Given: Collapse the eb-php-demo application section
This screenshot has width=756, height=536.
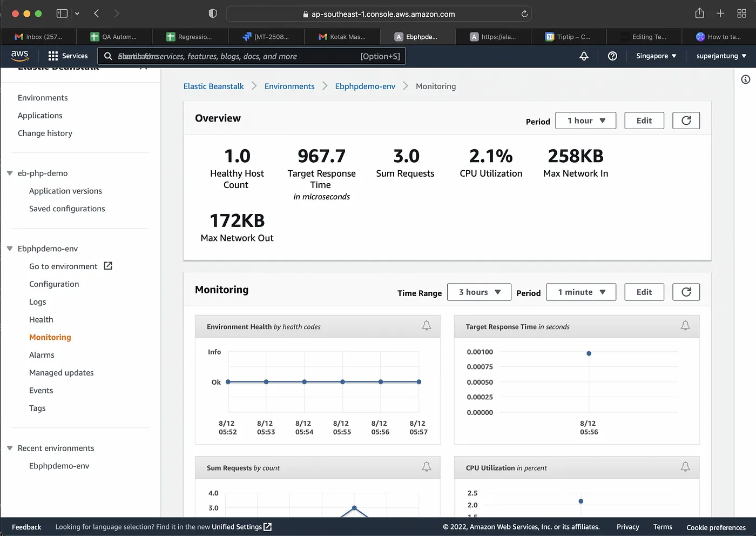Looking at the screenshot, I should (x=10, y=173).
